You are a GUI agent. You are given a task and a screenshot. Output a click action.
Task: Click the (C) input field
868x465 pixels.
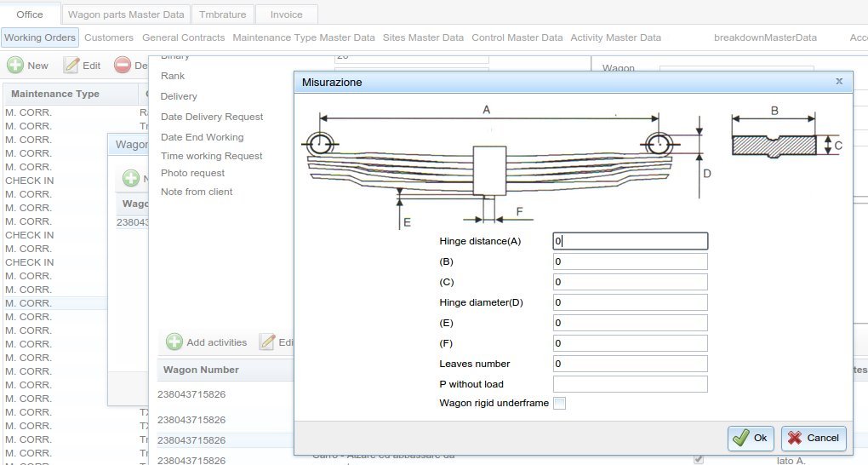[630, 282]
